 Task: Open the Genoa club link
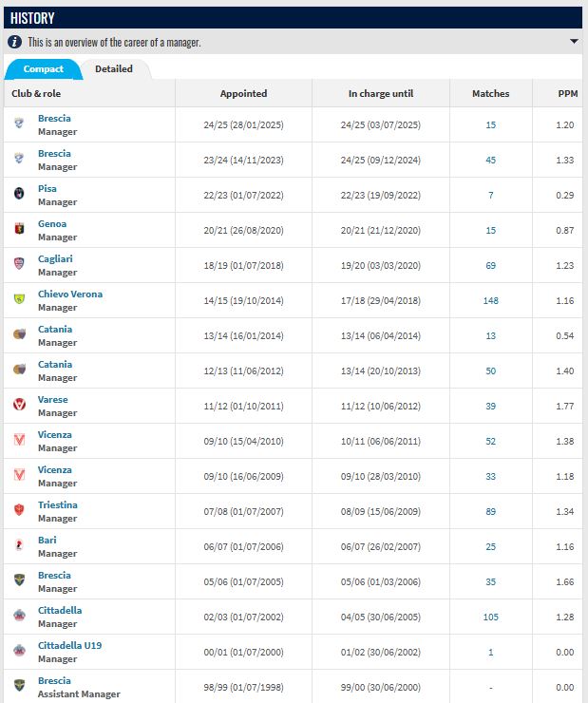click(52, 223)
